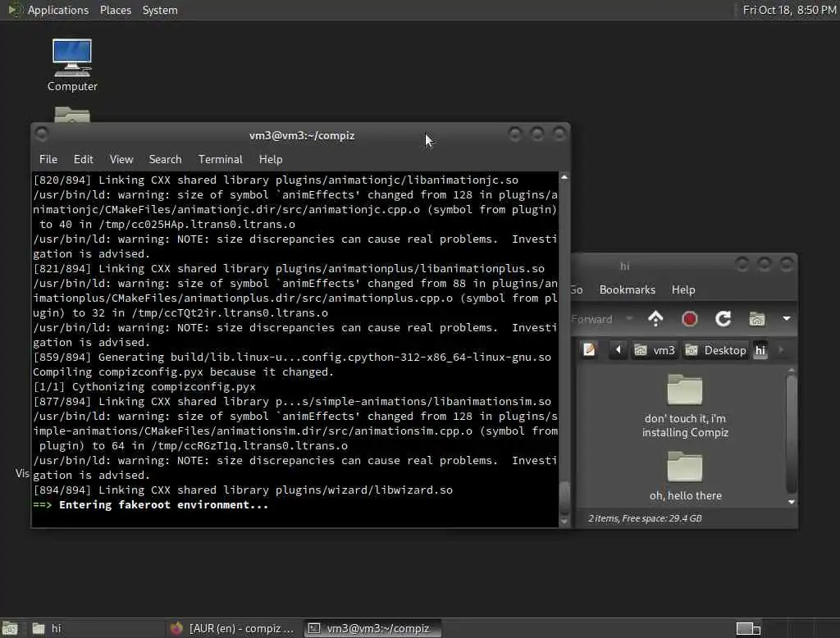Click the '2 items, Free space: 29.4 GB' status text

[645, 518]
